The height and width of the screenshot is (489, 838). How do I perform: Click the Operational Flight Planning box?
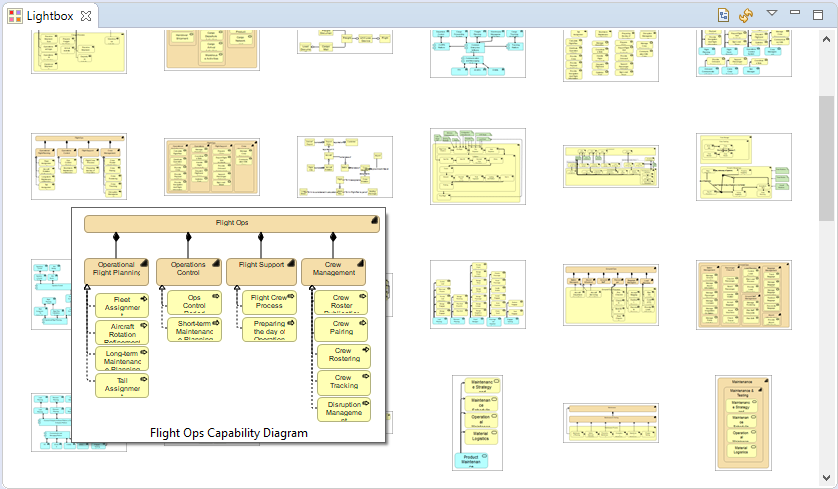coord(116,271)
